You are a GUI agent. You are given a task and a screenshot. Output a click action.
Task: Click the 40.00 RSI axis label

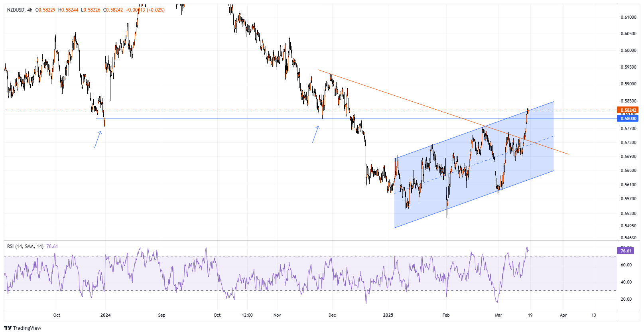point(626,282)
